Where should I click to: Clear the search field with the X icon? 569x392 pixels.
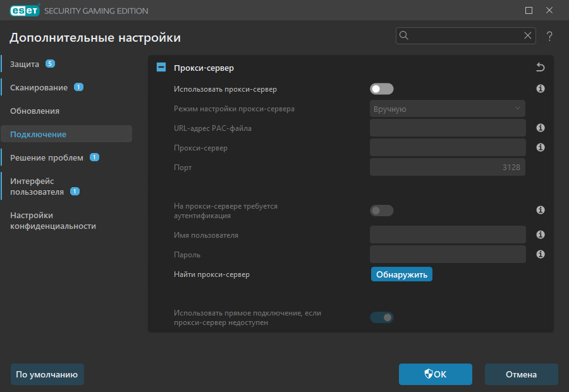pyautogui.click(x=528, y=35)
